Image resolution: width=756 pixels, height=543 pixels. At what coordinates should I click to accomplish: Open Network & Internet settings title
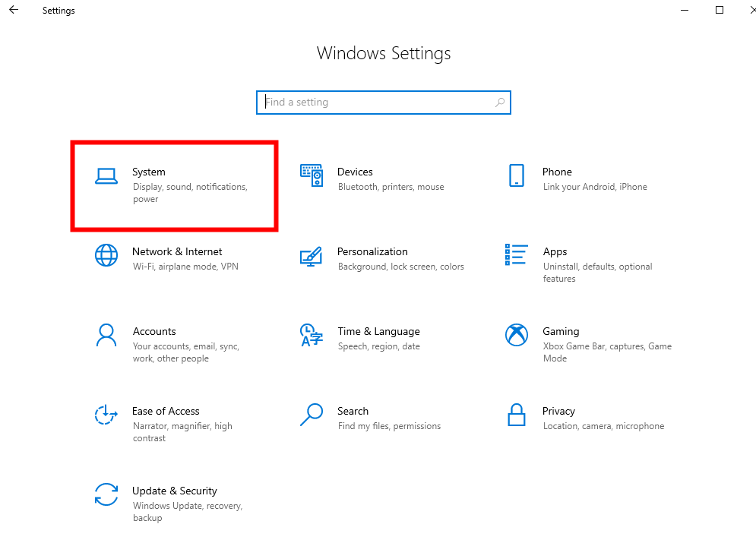coord(177,251)
